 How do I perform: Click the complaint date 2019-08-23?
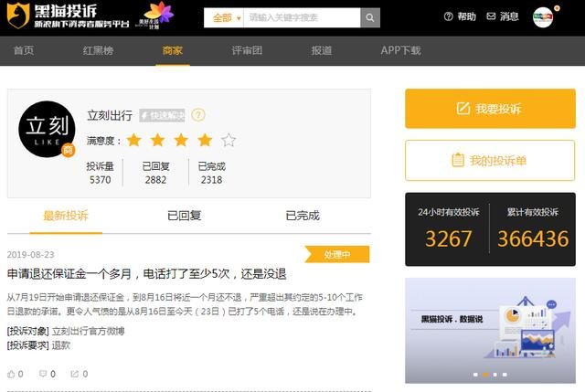(x=30, y=255)
